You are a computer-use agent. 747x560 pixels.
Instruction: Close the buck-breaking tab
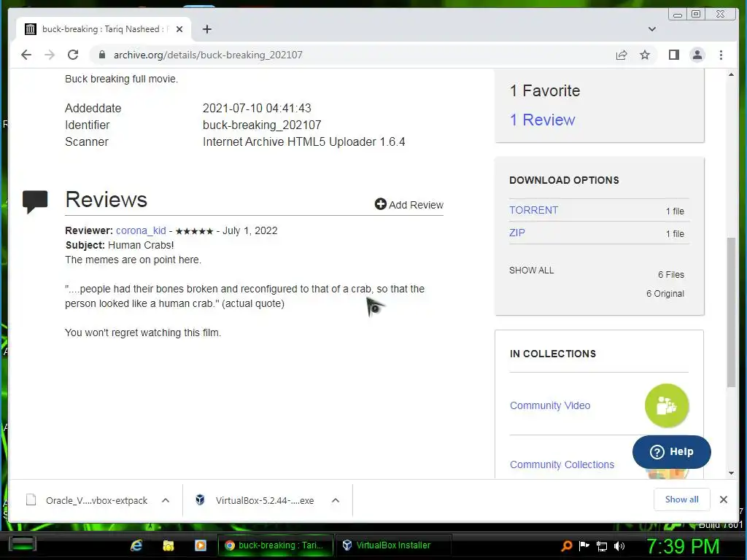(179, 29)
